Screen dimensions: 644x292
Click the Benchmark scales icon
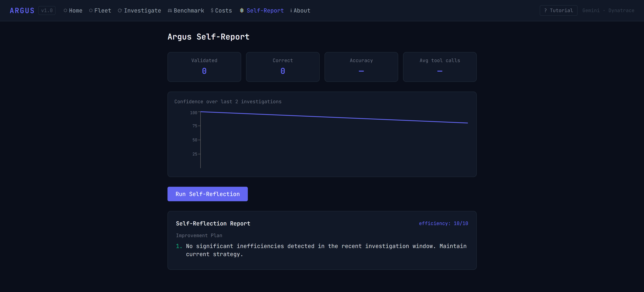(x=170, y=10)
